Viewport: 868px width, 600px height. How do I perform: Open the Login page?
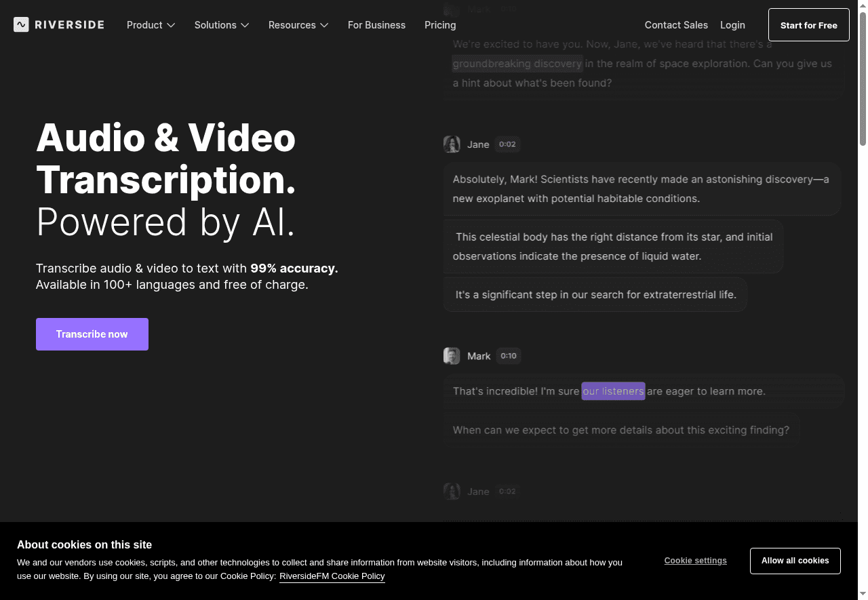(732, 25)
